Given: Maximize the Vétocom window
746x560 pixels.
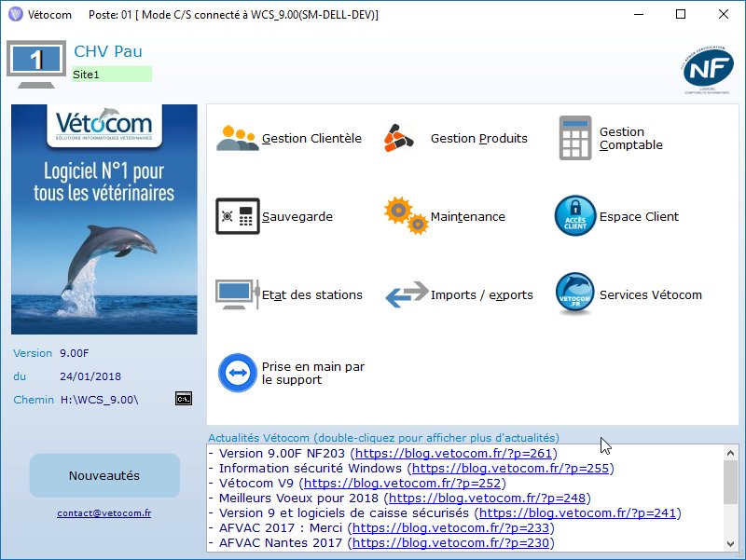Looking at the screenshot, I should click(x=681, y=14).
